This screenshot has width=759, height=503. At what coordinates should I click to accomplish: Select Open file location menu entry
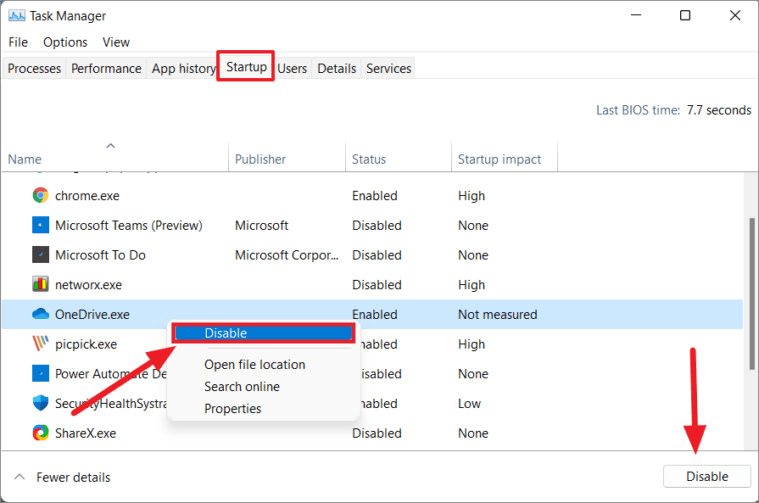[x=255, y=364]
